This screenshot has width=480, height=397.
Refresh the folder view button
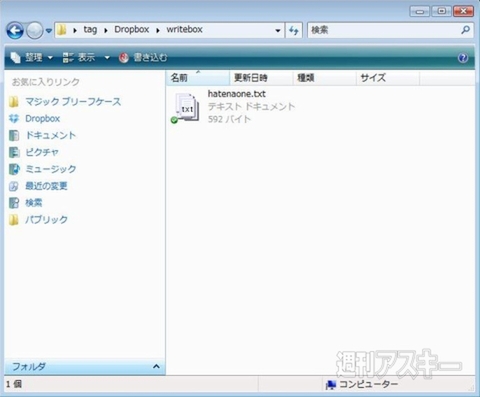(x=294, y=30)
